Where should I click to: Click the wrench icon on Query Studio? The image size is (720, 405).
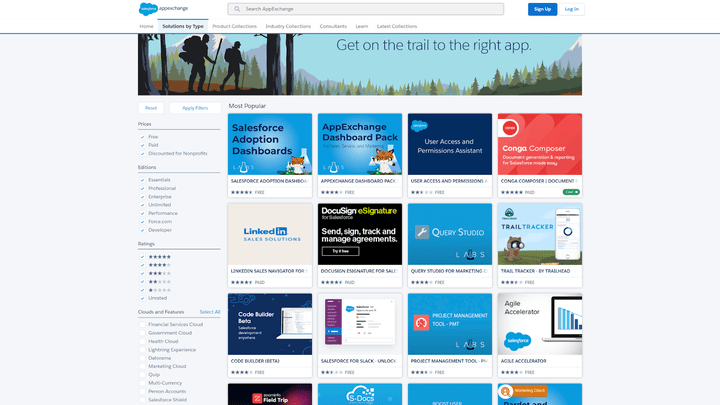click(422, 232)
